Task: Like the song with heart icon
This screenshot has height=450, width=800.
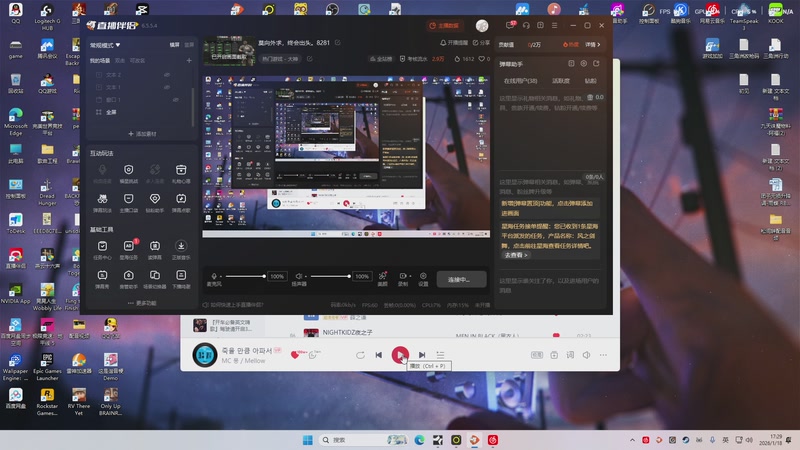Action: pos(295,355)
